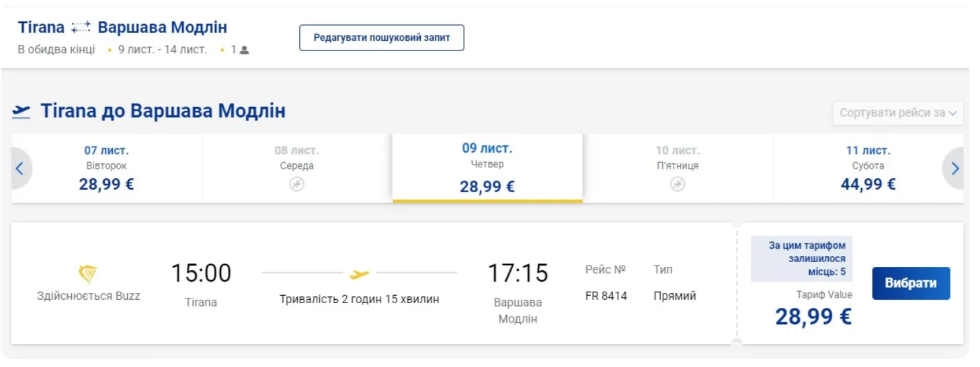980x367 pixels.
Task: Click the remaining seats notice badge
Action: point(802,259)
